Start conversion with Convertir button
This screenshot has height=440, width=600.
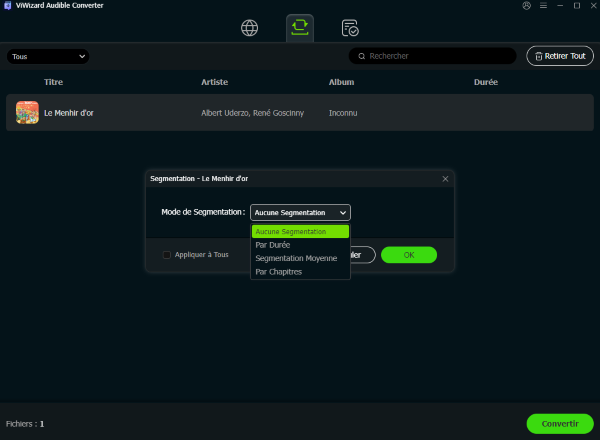[560, 424]
